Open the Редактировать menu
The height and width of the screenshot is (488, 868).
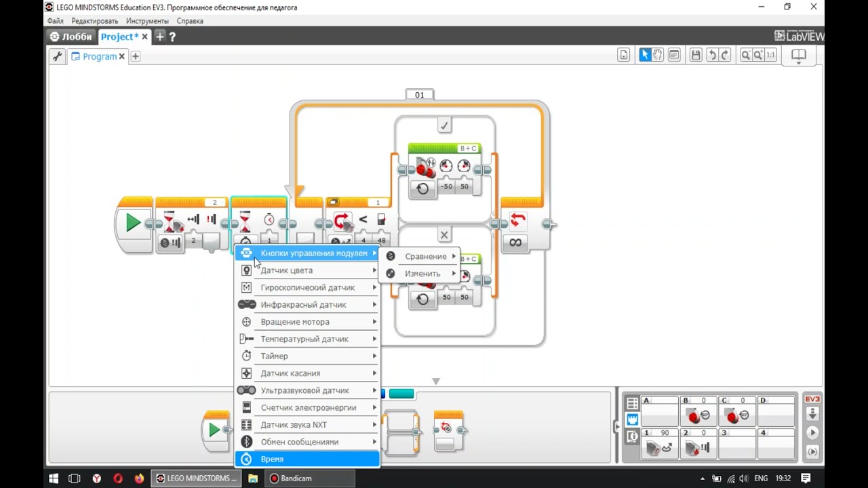pos(95,21)
